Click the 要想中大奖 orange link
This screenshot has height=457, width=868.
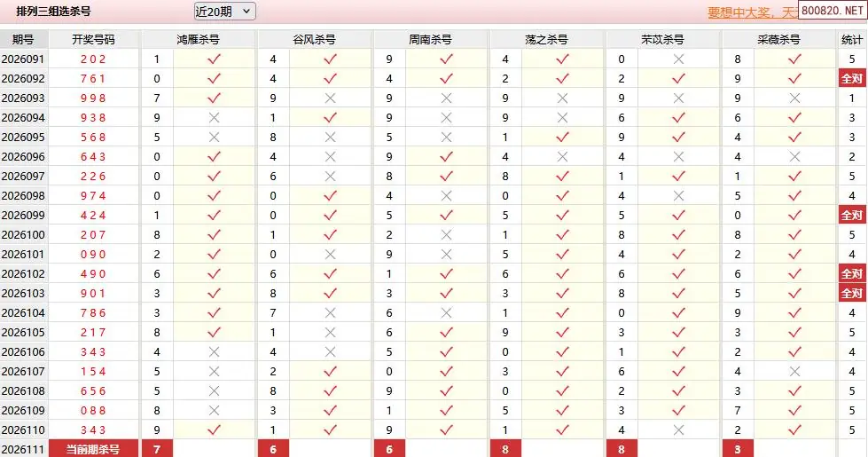click(750, 12)
